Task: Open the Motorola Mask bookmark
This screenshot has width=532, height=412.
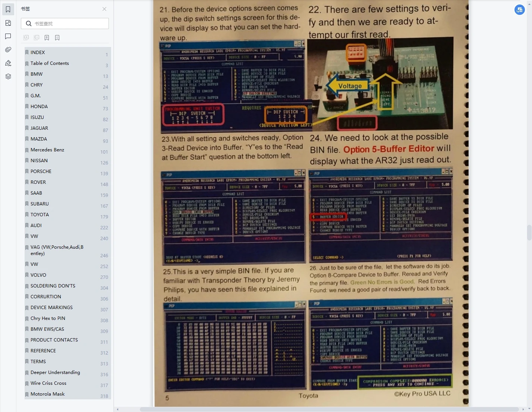Action: coord(68,394)
